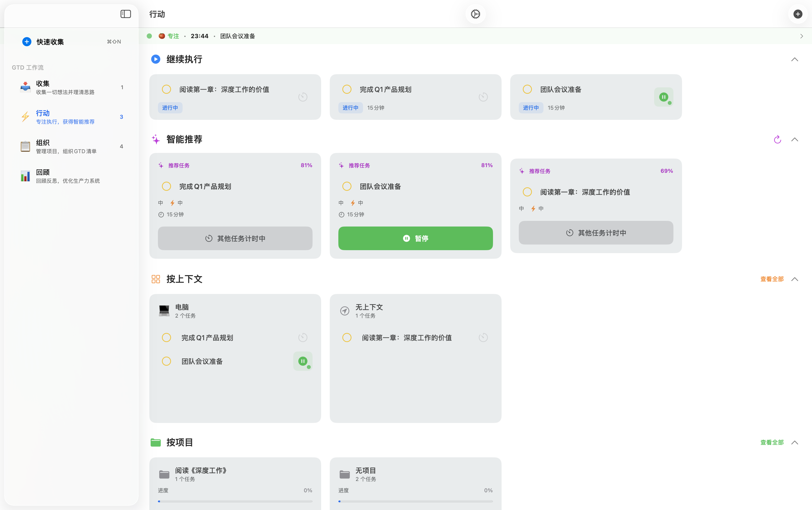Open 查看全部 link for 按项目
Image resolution: width=812 pixels, height=510 pixels.
[772, 442]
